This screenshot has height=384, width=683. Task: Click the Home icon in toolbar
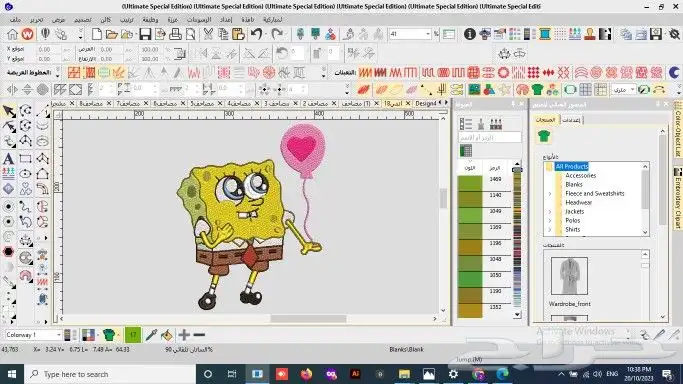pyautogui.click(x=12, y=34)
